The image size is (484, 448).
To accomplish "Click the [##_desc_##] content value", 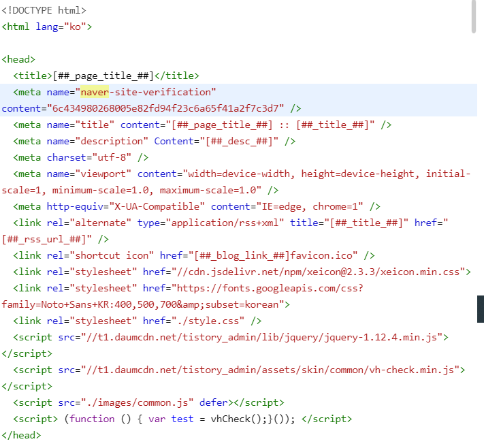I will tap(239, 142).
